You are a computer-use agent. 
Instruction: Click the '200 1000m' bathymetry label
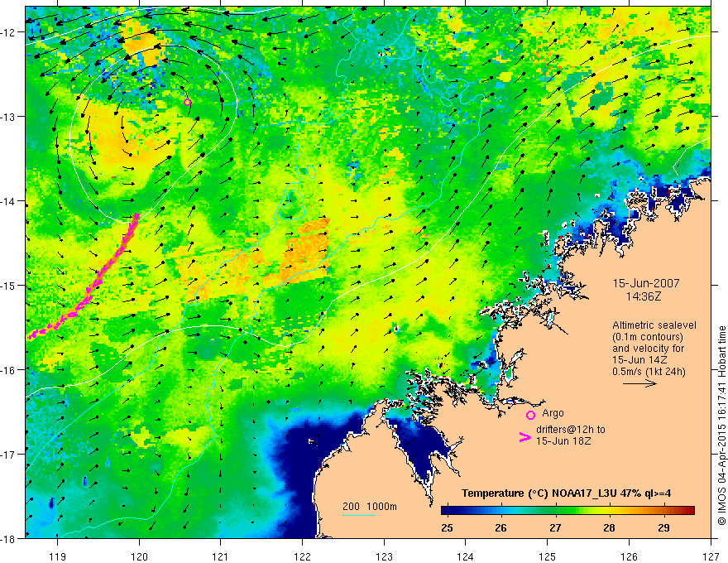370,507
